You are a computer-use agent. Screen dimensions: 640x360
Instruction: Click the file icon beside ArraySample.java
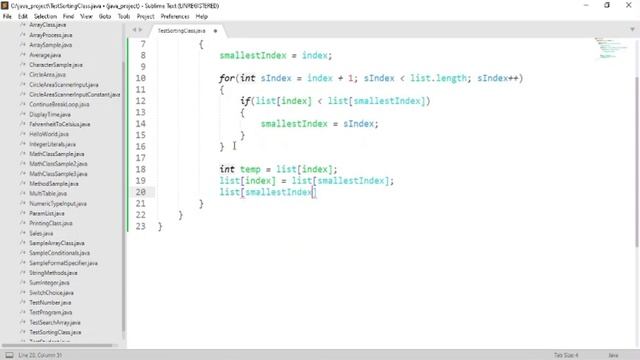[x=23, y=45]
